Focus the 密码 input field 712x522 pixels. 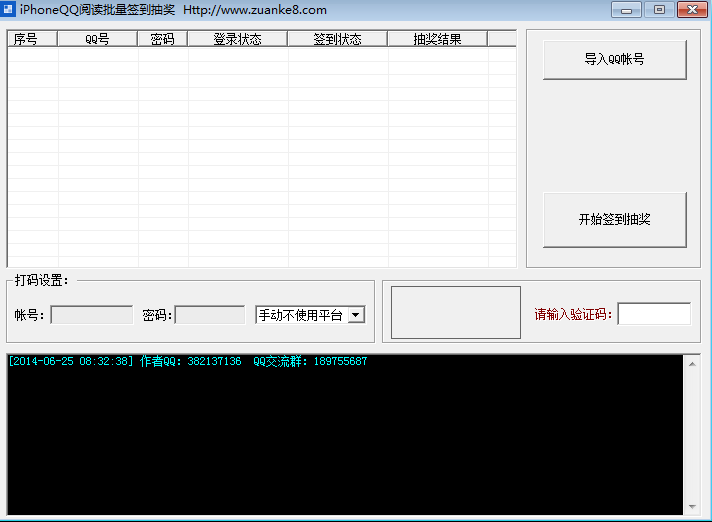click(210, 315)
